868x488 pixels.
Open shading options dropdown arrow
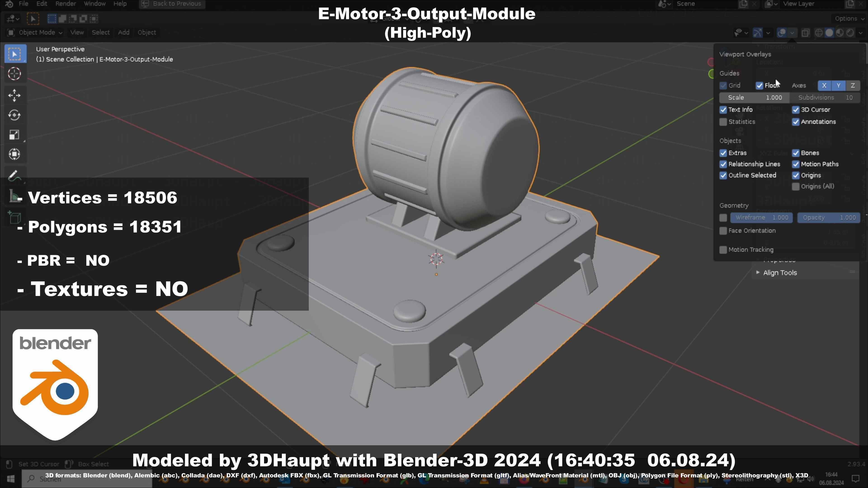pyautogui.click(x=861, y=33)
